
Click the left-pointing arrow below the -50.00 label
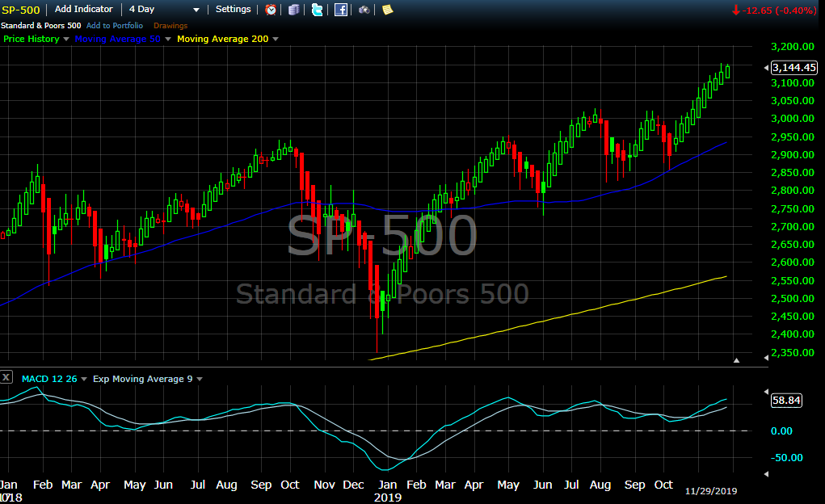click(766, 474)
